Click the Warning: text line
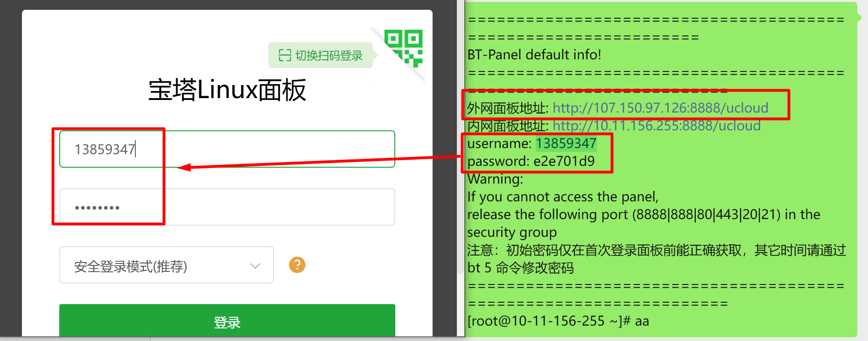 coord(496,179)
